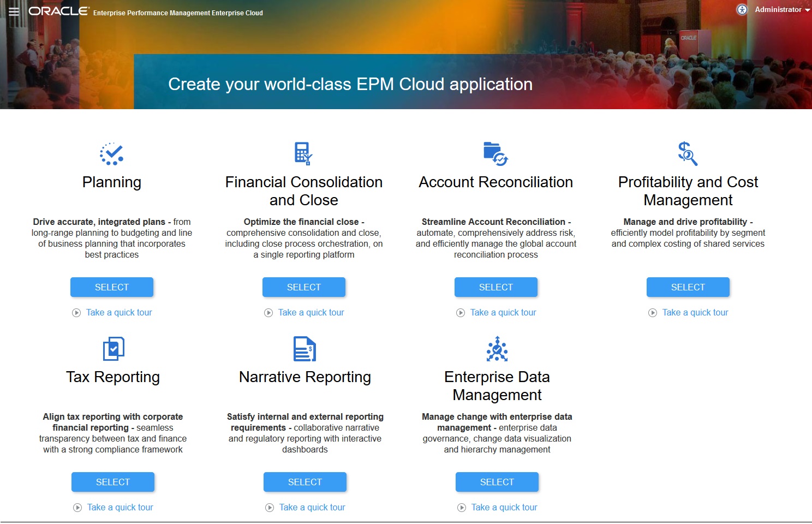Select the Narrative Reporting application

tap(305, 482)
